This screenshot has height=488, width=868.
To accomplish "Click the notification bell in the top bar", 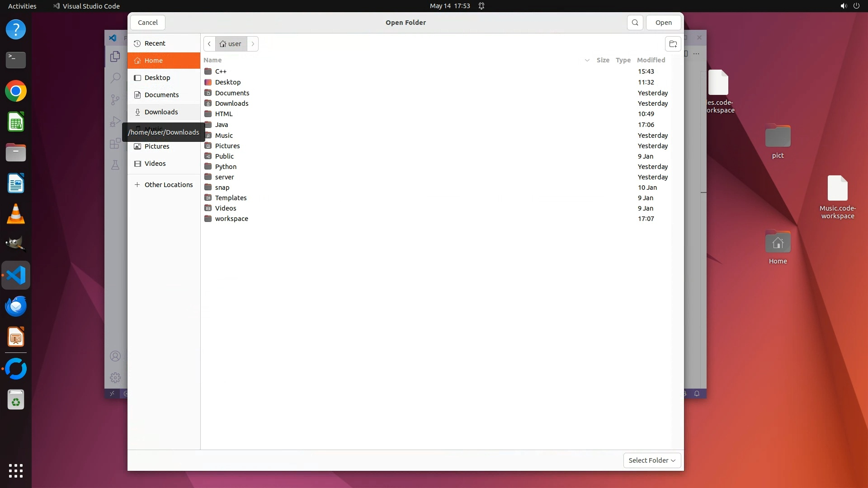I will 481,6.
